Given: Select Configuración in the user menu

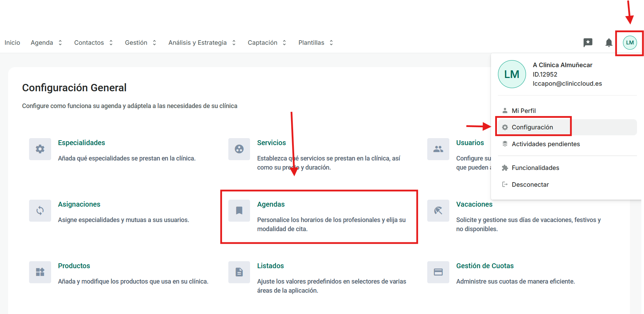Looking at the screenshot, I should pyautogui.click(x=532, y=127).
